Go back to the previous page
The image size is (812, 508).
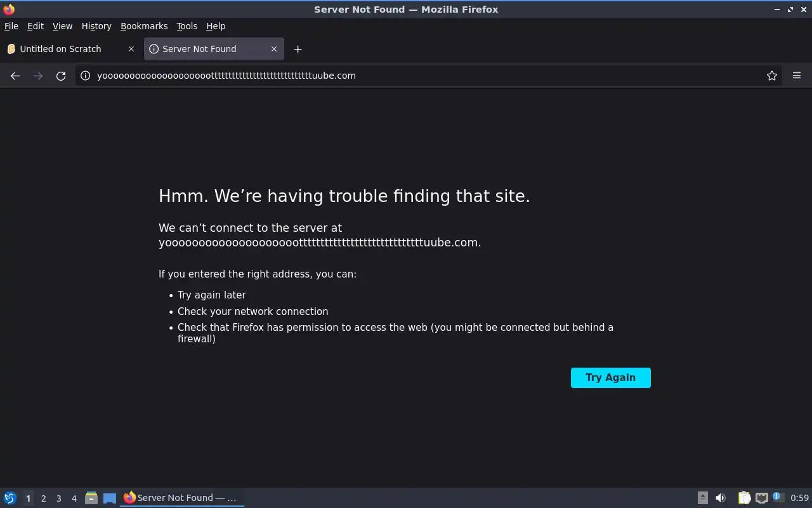pyautogui.click(x=15, y=76)
